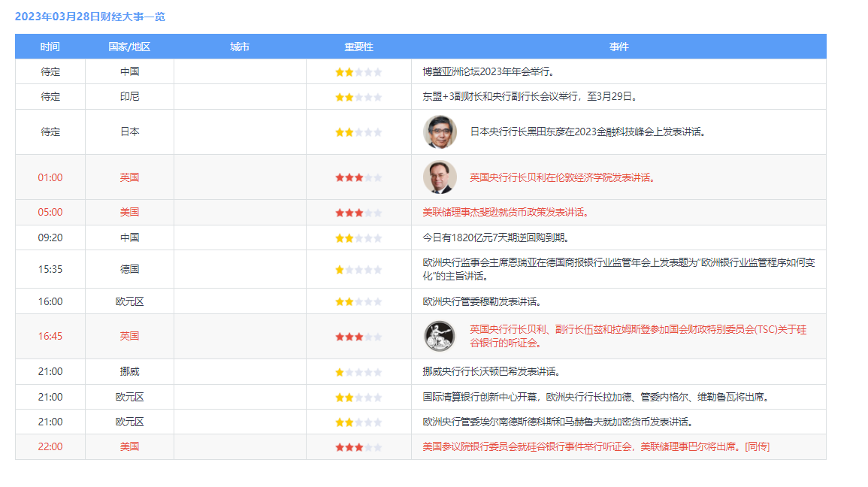Click the 16:00 time cell

(50, 301)
